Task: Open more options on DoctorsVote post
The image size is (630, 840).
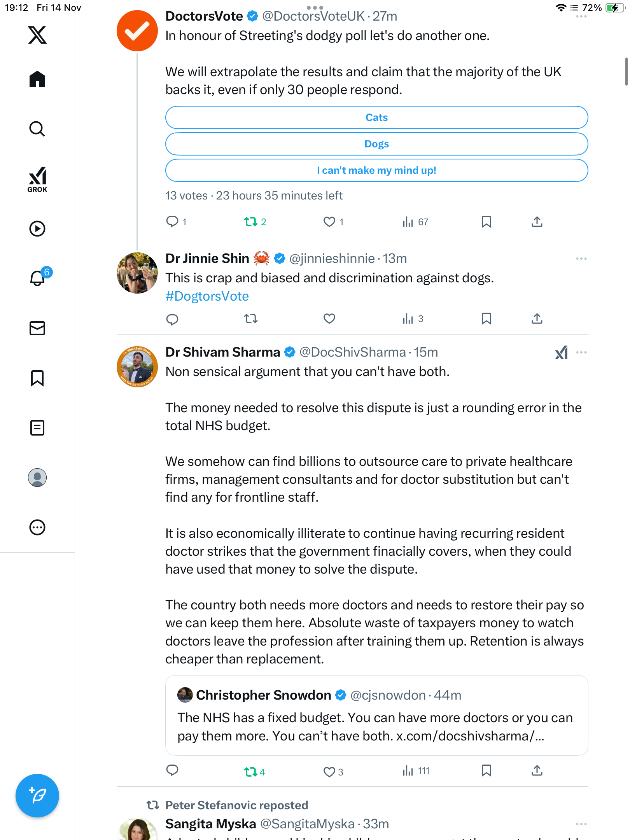Action: (581, 16)
